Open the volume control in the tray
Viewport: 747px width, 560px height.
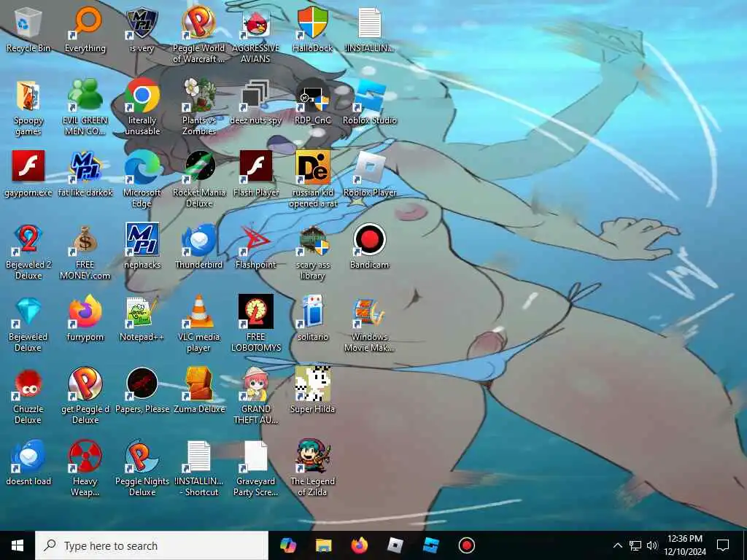(651, 545)
